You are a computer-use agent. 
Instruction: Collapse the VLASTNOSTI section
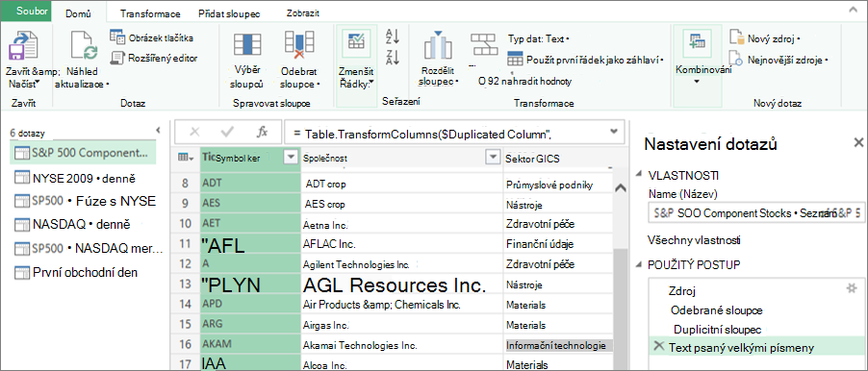[639, 175]
